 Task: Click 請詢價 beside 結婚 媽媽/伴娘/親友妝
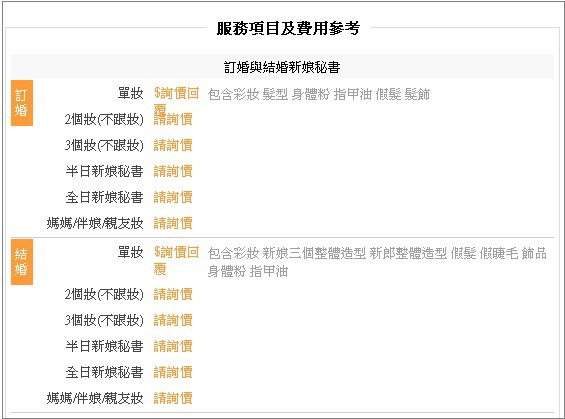coord(173,398)
